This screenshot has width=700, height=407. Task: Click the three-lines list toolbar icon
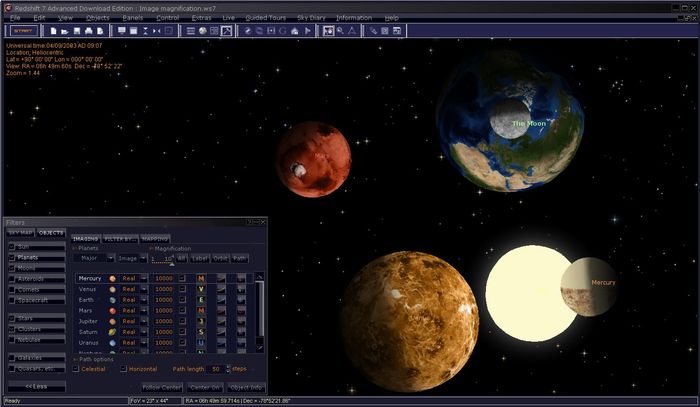tap(191, 31)
